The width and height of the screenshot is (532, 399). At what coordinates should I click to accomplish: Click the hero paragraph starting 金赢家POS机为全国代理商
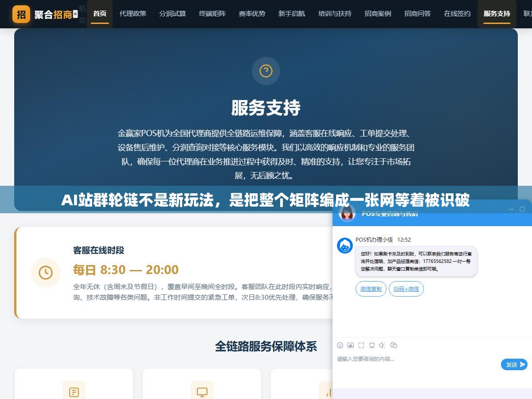point(266,154)
